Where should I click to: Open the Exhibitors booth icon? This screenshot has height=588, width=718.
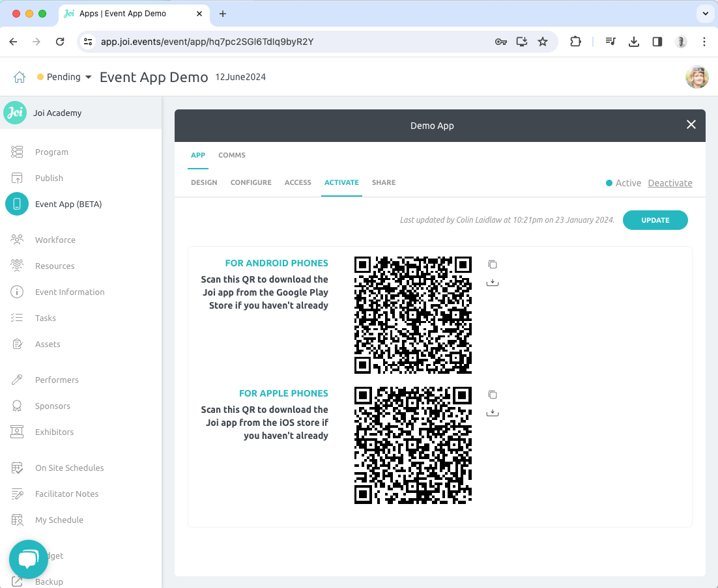click(17, 432)
